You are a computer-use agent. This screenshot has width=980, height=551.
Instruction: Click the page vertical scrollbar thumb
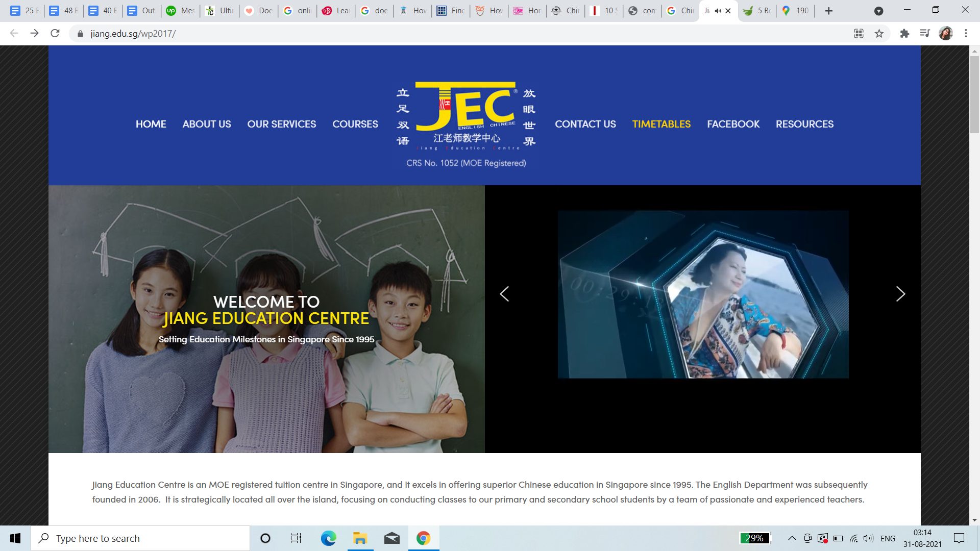(974, 94)
